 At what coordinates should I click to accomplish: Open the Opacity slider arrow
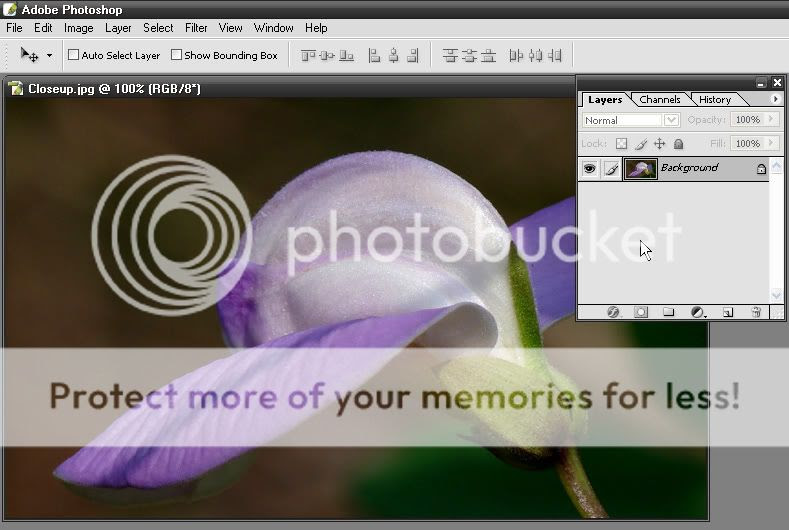[x=771, y=119]
